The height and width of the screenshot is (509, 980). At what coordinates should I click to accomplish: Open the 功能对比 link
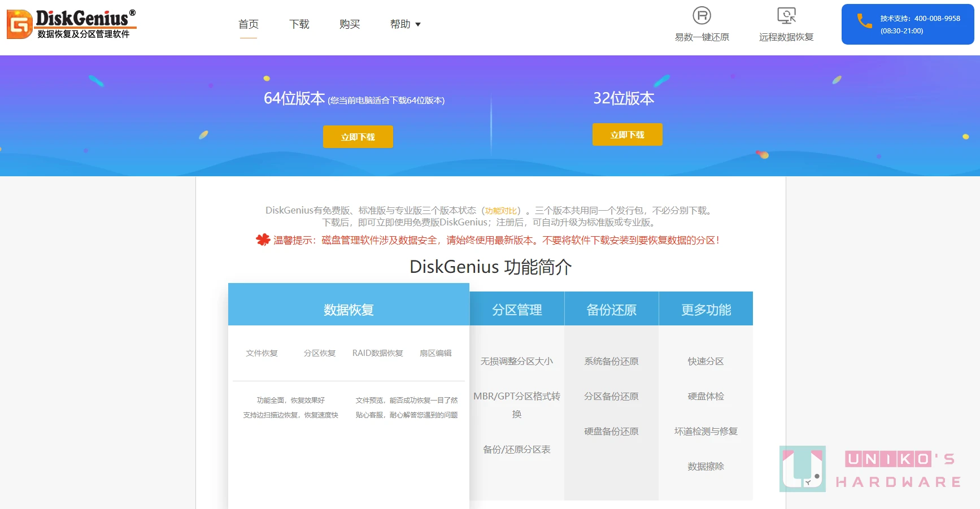(x=500, y=211)
